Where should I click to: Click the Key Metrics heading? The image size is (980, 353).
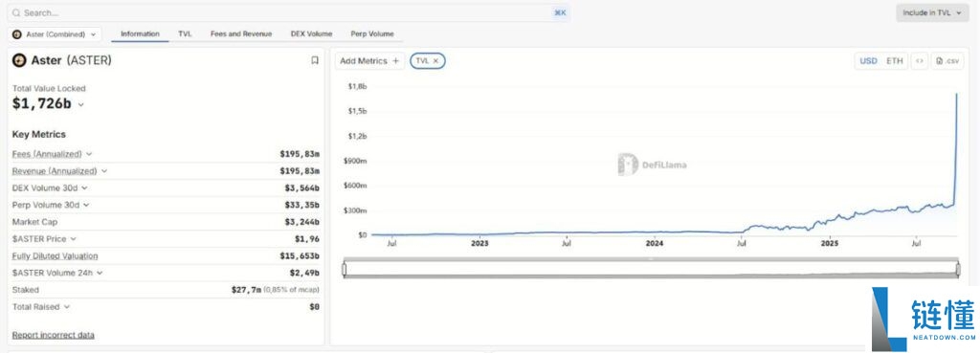pos(38,134)
